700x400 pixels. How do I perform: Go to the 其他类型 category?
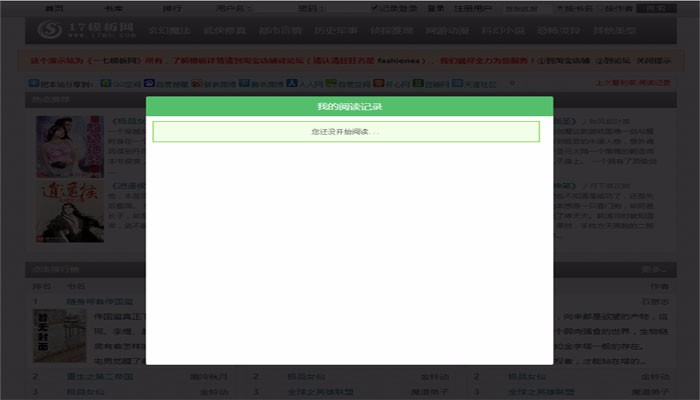pyautogui.click(x=614, y=30)
